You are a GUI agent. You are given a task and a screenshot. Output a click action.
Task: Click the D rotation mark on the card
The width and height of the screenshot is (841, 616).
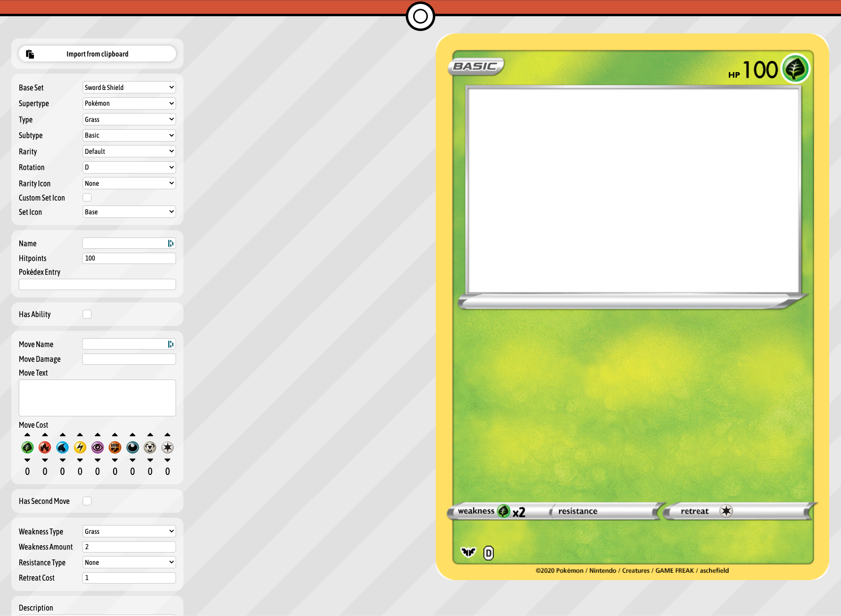[488, 553]
